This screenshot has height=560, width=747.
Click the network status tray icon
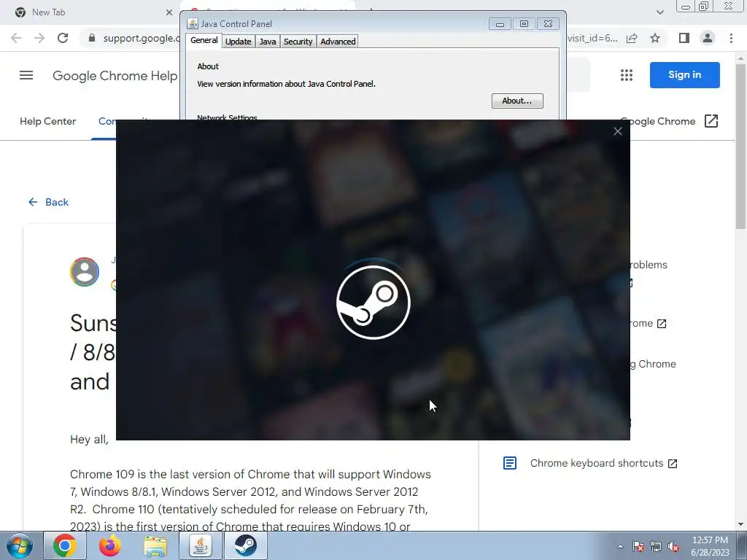656,547
